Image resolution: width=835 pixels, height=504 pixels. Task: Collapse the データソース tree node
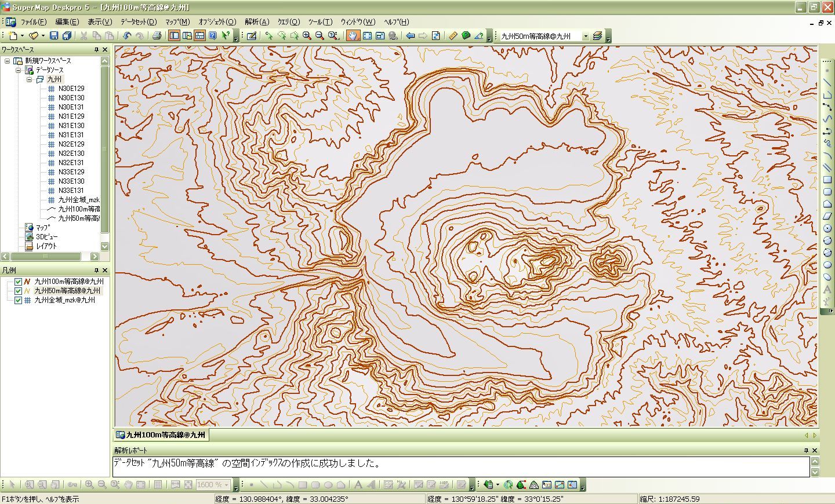coord(18,70)
